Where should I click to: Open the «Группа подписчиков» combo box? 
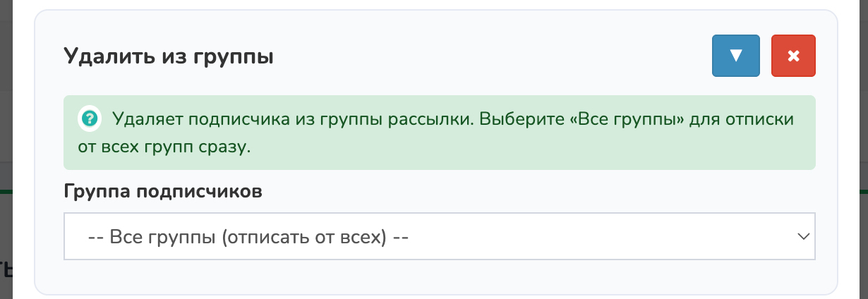pyautogui.click(x=439, y=237)
